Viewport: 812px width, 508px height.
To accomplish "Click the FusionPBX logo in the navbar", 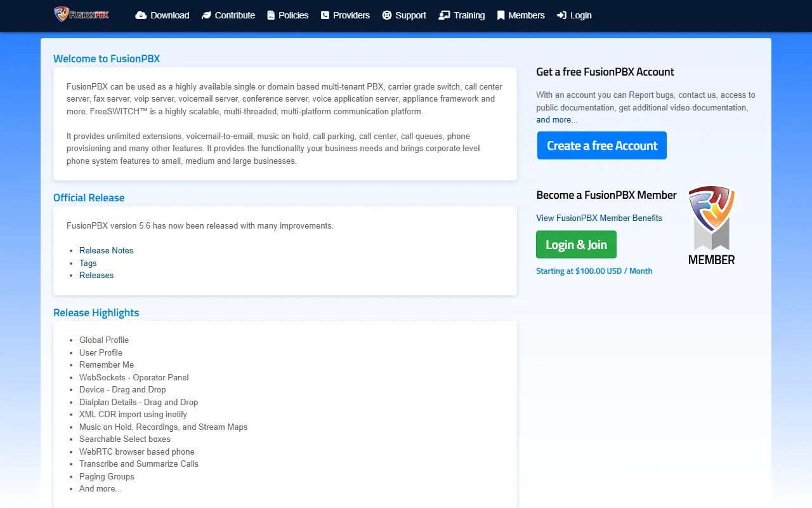I will 81,15.
